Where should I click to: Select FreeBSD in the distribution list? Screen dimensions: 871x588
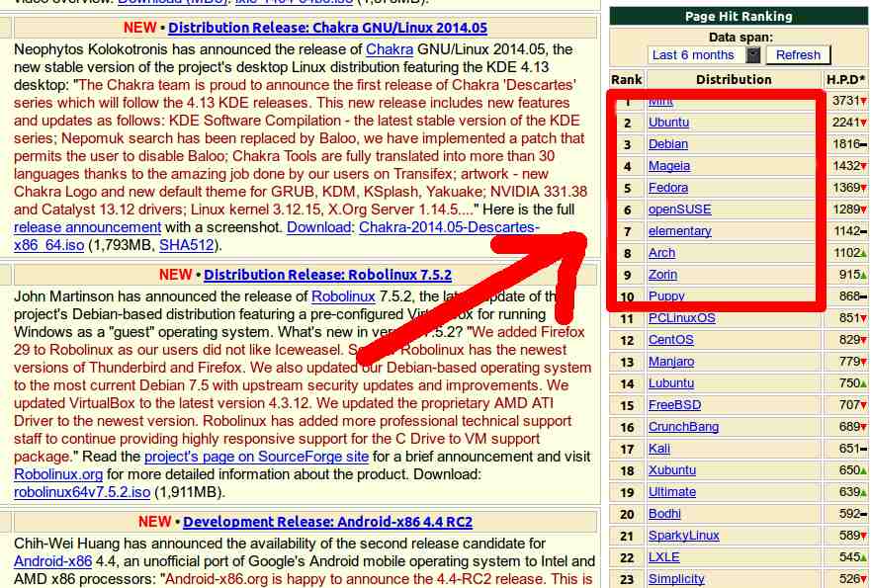674,405
